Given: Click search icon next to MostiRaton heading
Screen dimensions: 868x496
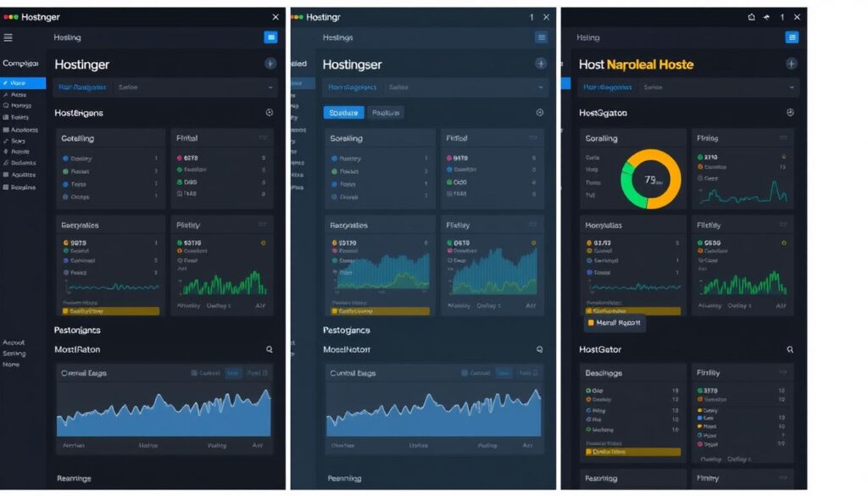Looking at the screenshot, I should pos(270,349).
